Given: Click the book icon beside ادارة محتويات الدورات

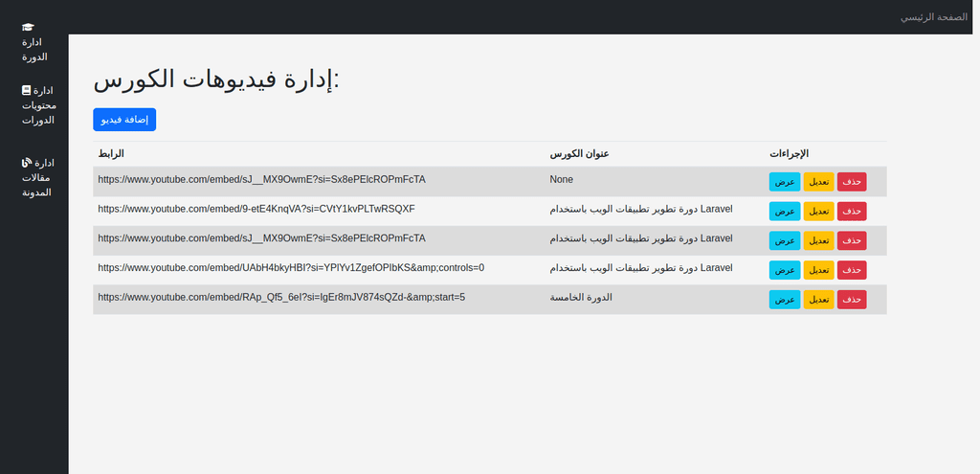Looking at the screenshot, I should (x=26, y=90).
